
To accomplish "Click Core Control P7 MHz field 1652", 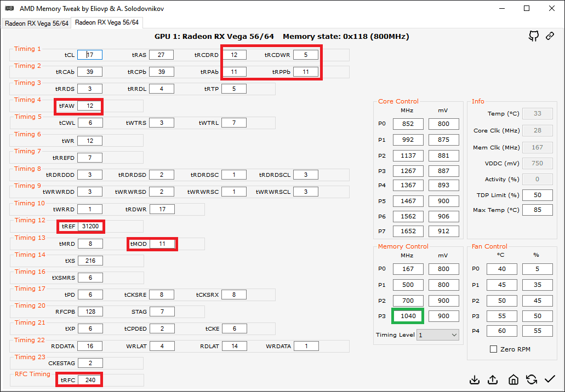I will (x=408, y=231).
